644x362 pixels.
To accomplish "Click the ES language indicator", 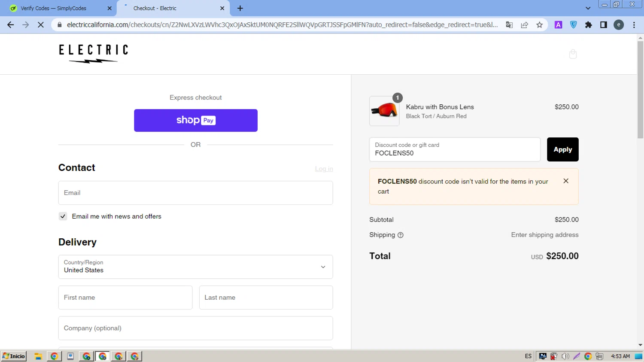I will [528, 356].
